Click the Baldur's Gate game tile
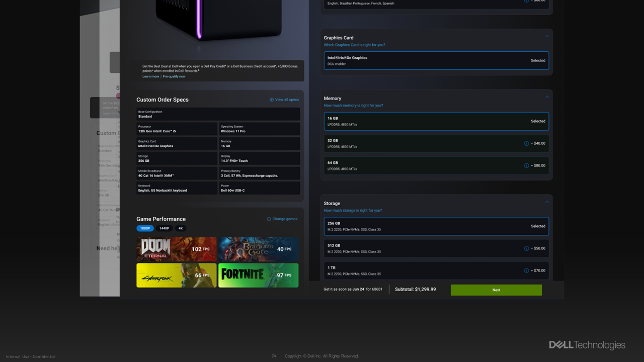 tap(258, 249)
